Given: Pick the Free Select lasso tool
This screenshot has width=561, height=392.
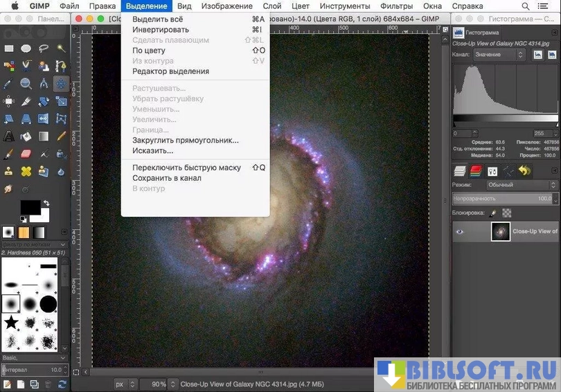Looking at the screenshot, I should 44,48.
